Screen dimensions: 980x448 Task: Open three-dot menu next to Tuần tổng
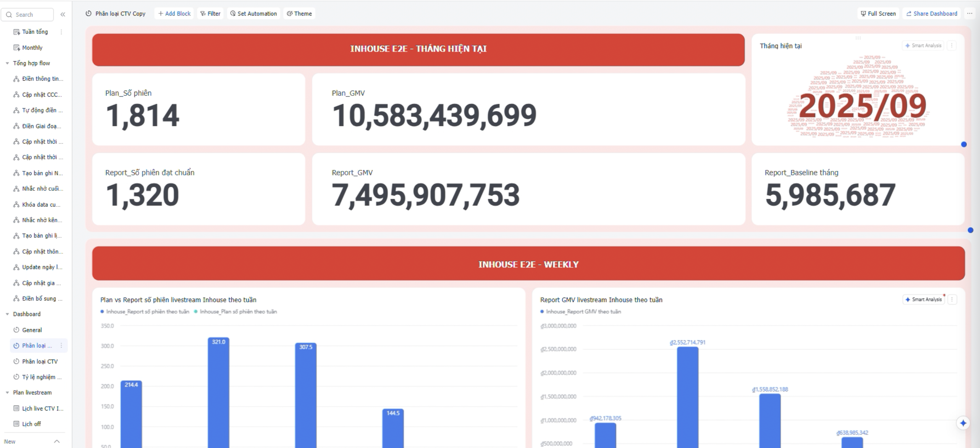pos(61,32)
